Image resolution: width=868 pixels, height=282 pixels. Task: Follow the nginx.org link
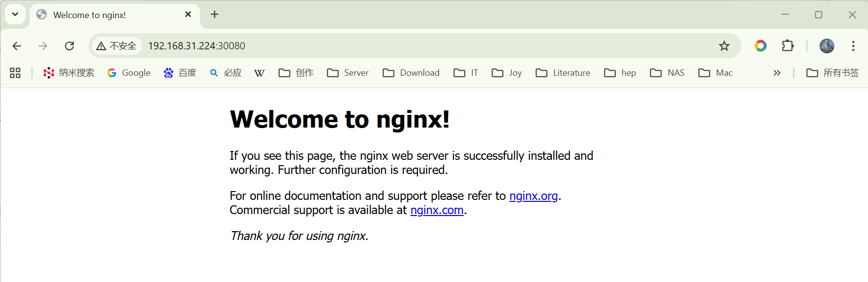[x=533, y=196]
